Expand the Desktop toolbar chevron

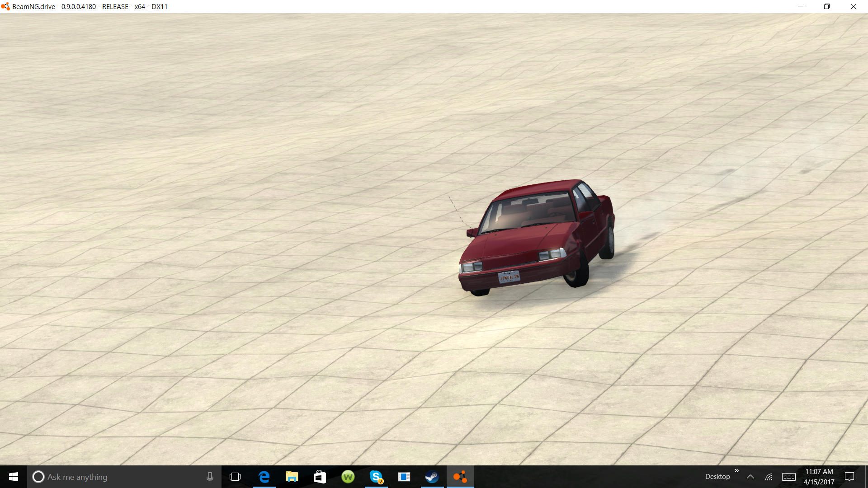[x=736, y=471]
